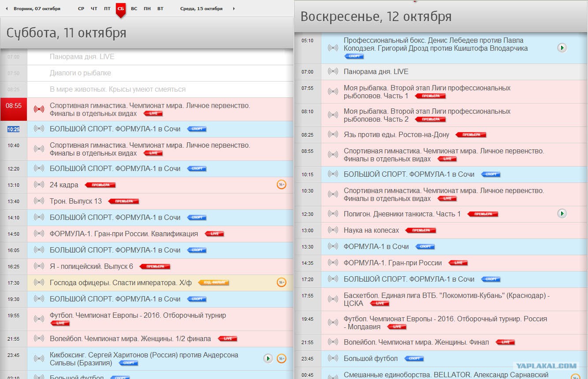Open В мире животных. Крысы умеют смеяться
The image size is (588, 379).
pyautogui.click(x=118, y=89)
